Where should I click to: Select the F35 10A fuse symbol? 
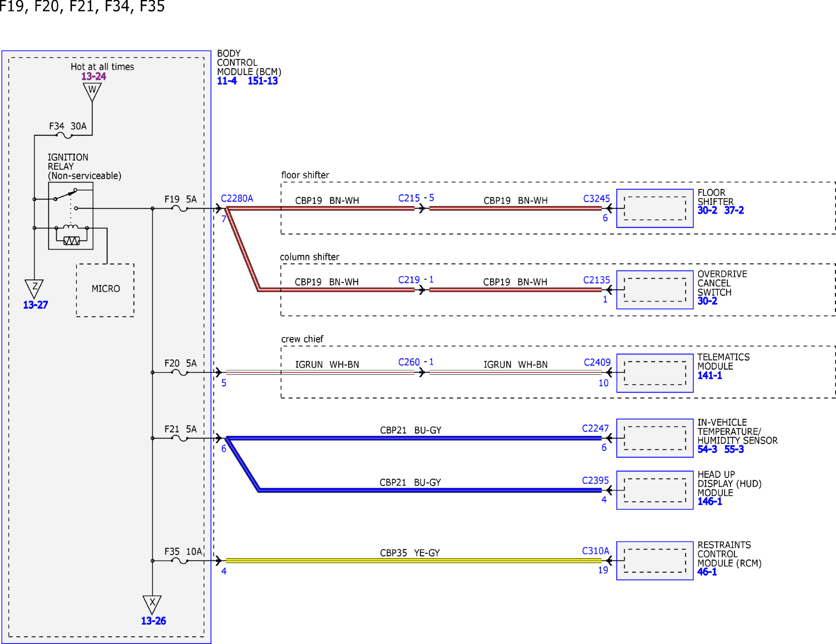pyautogui.click(x=180, y=561)
